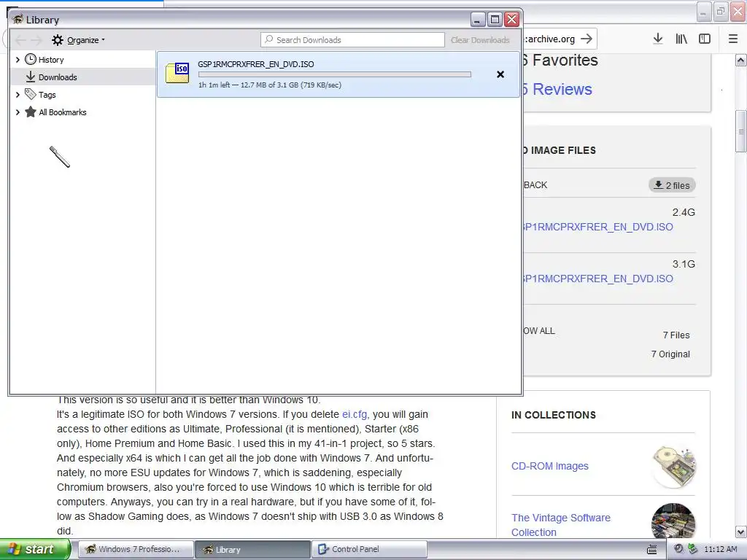Minimize the Library window
Screen dimensions: 747x560
coord(478,20)
